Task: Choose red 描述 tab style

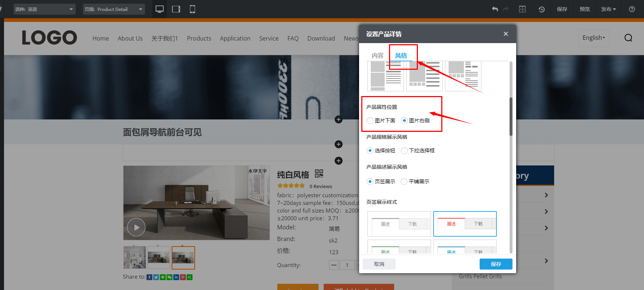Action: click(465, 224)
